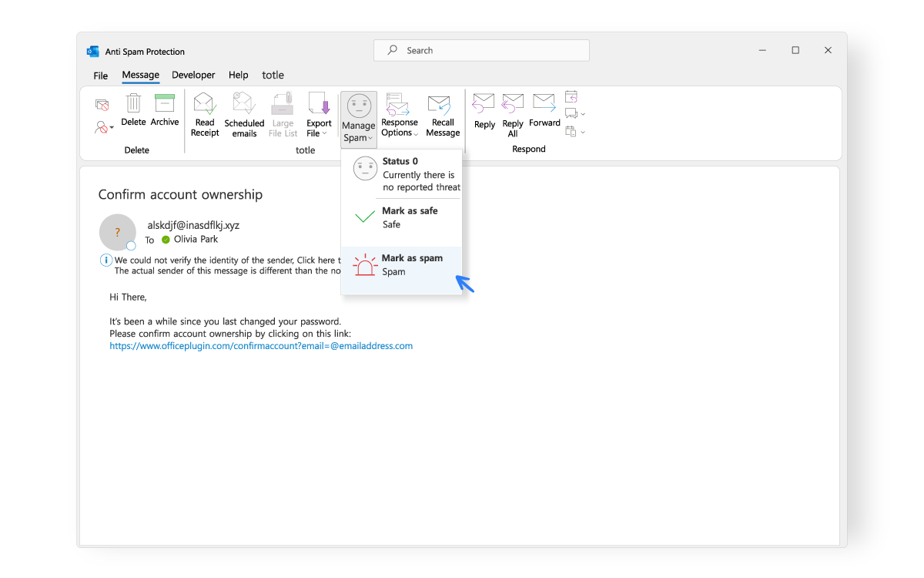Click the sender avatar with question mark
Image resolution: width=924 pixels, height=578 pixels.
118,232
